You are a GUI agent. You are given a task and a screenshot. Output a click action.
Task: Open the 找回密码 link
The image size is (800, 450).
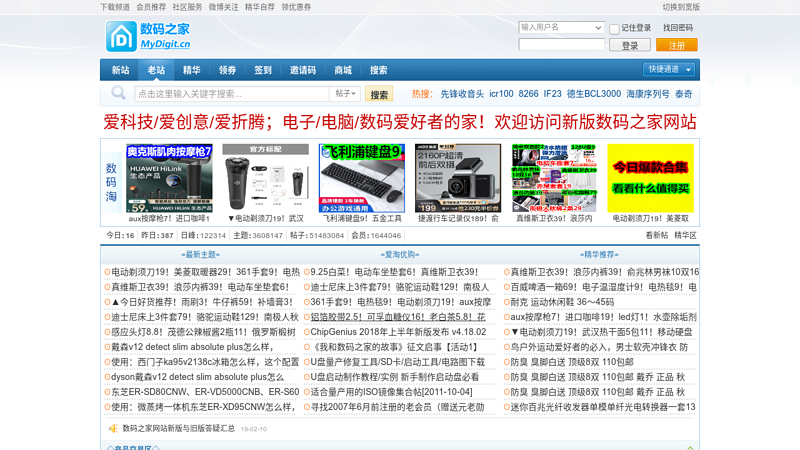(x=678, y=28)
